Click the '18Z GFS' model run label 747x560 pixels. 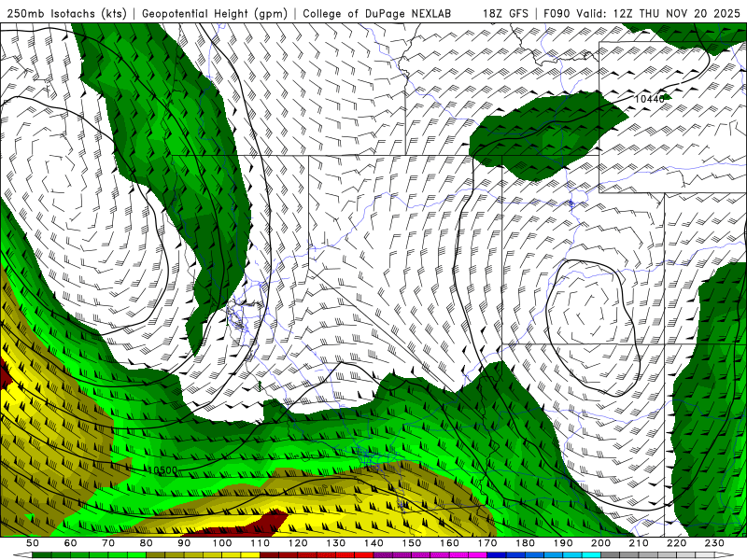(505, 13)
